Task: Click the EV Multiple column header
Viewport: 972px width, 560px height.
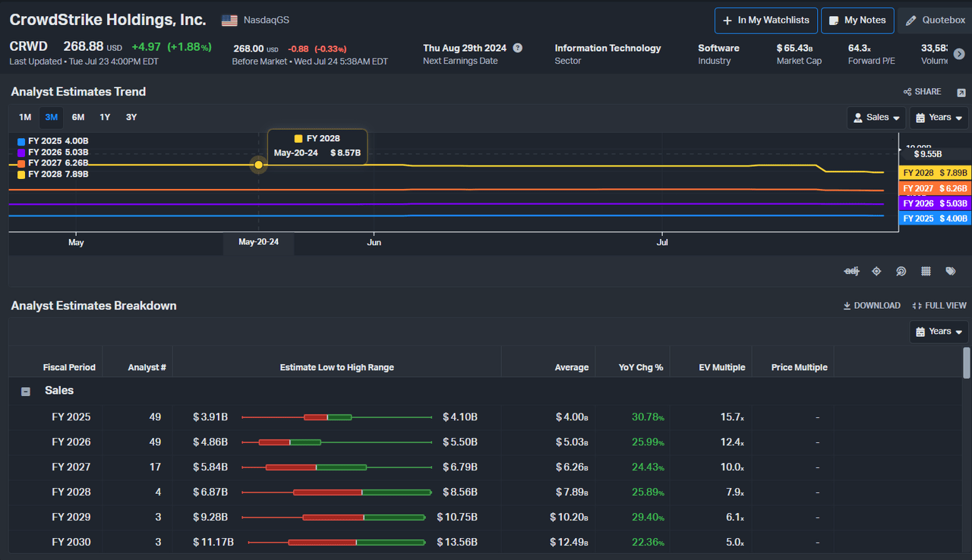Action: pos(722,367)
